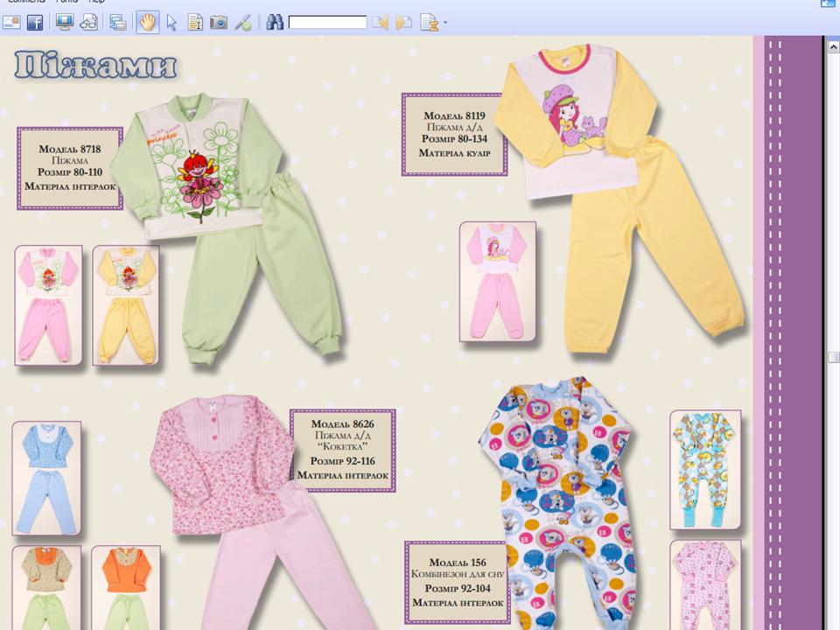840x630 pixels.
Task: Click the monitor icon in toolbar
Action: pyautogui.click(x=65, y=23)
